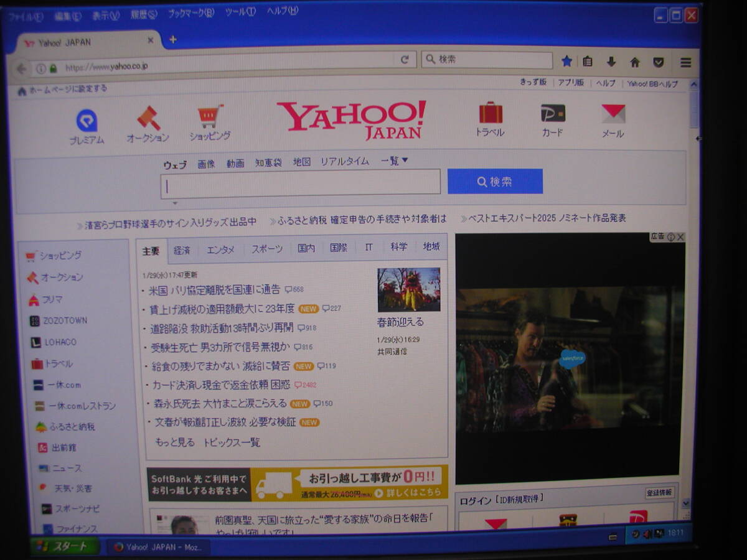Close the Yahoo! JAPAN tab

(x=151, y=40)
